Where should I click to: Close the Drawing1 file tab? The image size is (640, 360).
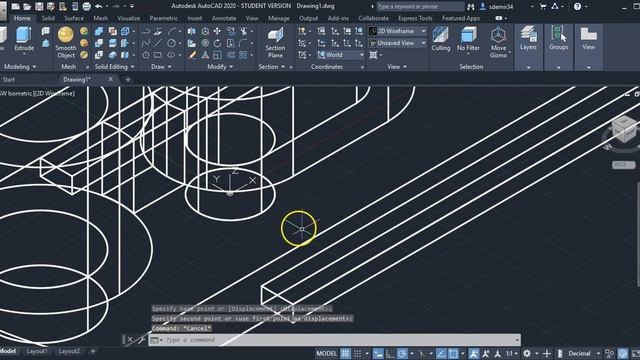click(x=110, y=79)
